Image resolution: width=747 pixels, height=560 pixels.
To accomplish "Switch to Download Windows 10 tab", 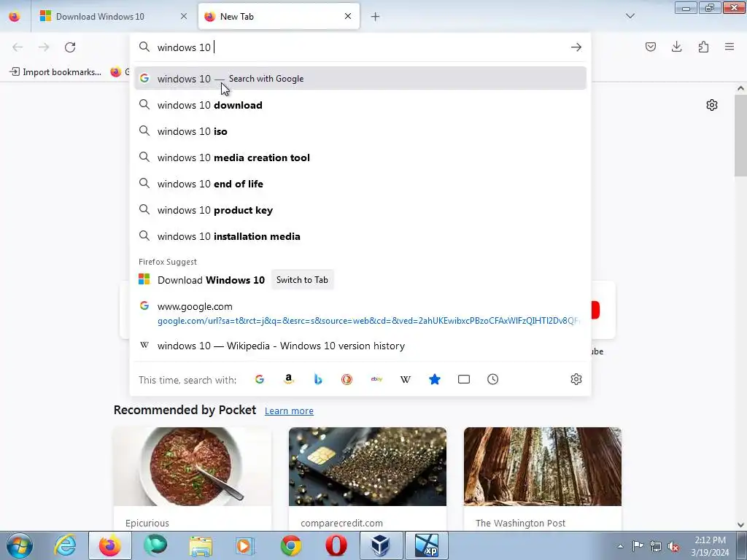I will click(113, 17).
